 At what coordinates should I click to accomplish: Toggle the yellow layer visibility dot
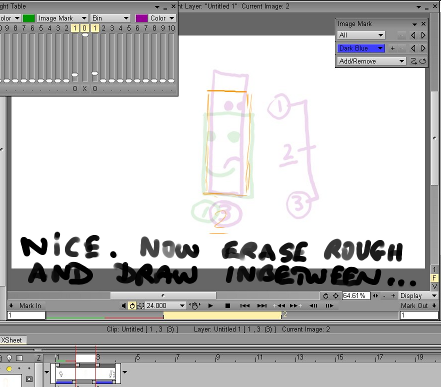tap(9, 369)
